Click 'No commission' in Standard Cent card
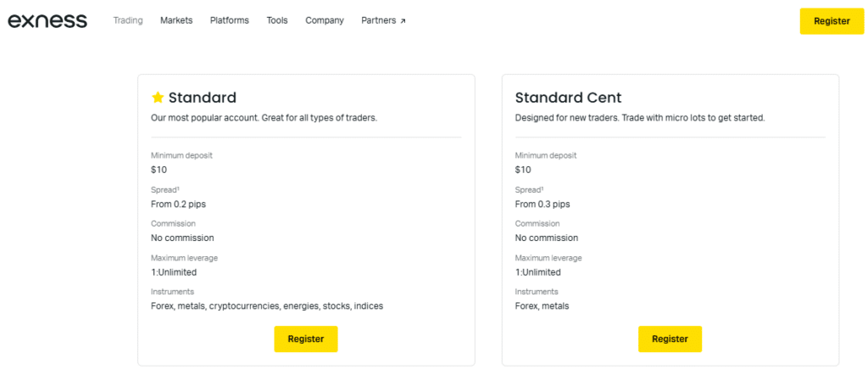 coord(547,238)
